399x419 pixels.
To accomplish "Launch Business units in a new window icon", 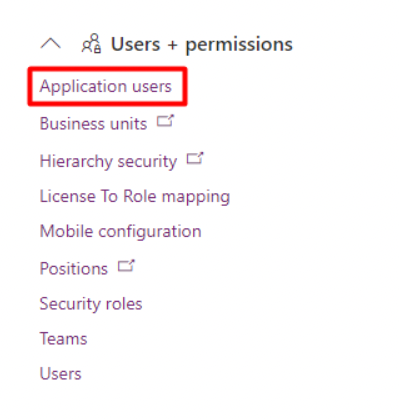I will [165, 121].
